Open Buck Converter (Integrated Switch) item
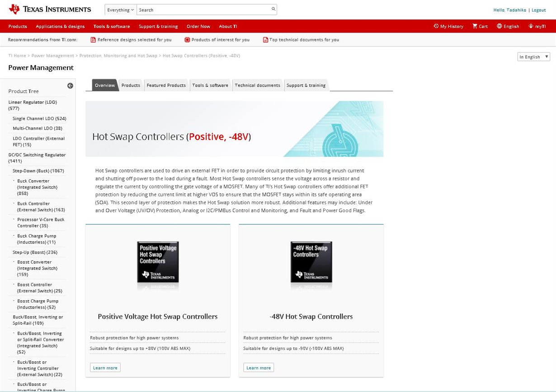This screenshot has height=392, width=556. 38,187
